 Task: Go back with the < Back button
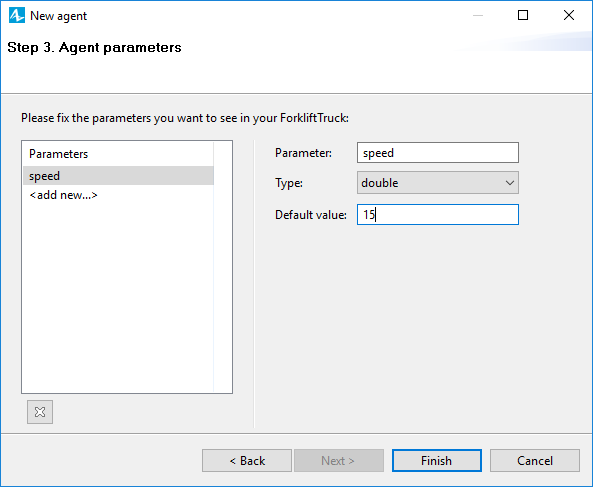tap(247, 461)
